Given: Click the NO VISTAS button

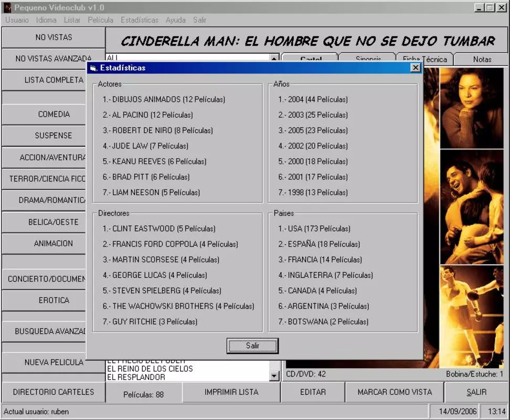Looking at the screenshot, I should pyautogui.click(x=54, y=37).
